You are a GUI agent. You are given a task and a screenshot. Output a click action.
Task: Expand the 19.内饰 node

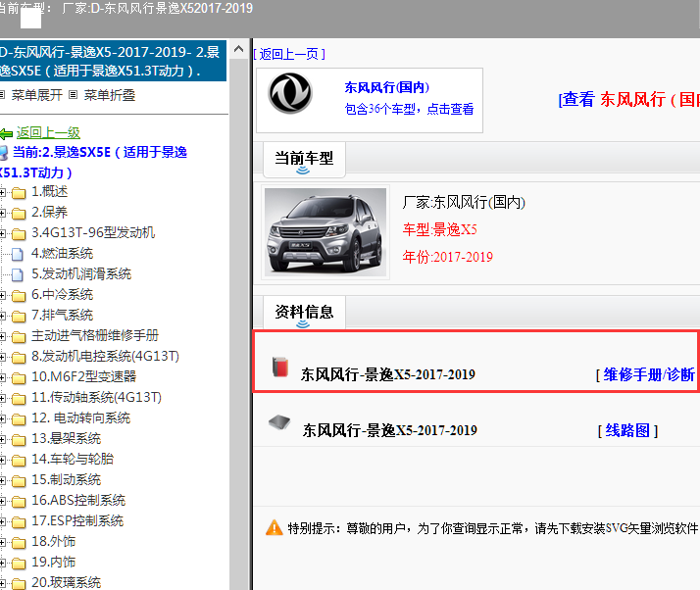point(2,564)
